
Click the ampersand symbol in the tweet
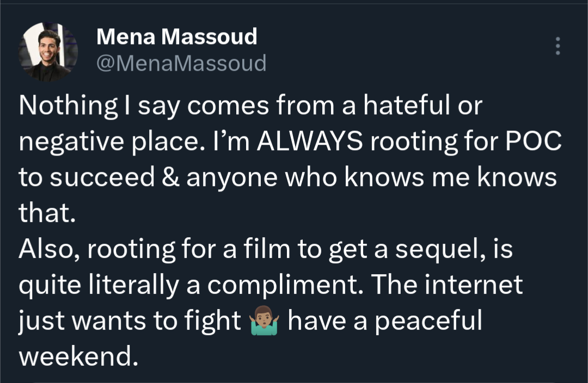tap(169, 178)
